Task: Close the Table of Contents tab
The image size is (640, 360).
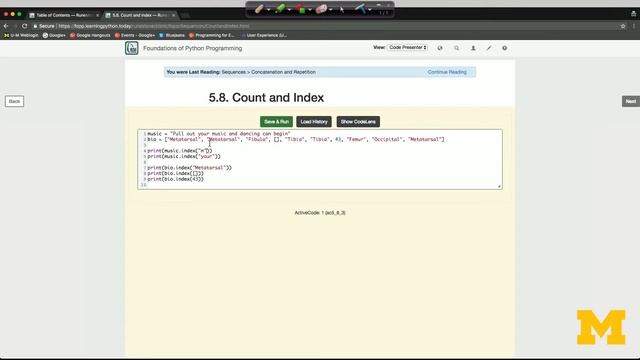Action: (x=98, y=15)
